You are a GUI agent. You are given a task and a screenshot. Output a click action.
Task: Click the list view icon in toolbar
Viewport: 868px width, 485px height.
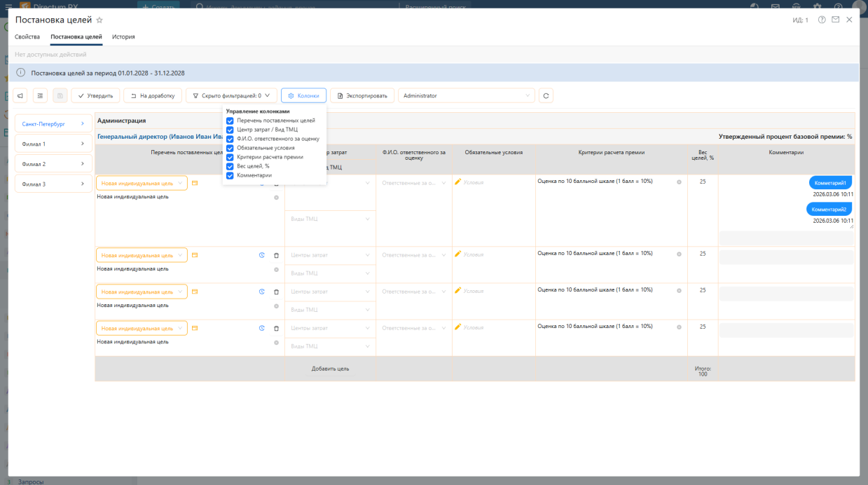pyautogui.click(x=40, y=95)
